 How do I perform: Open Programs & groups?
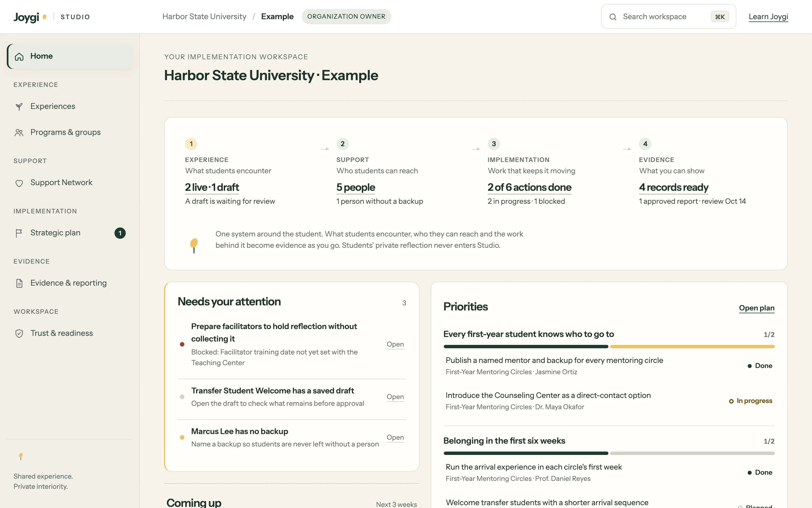coord(70,132)
